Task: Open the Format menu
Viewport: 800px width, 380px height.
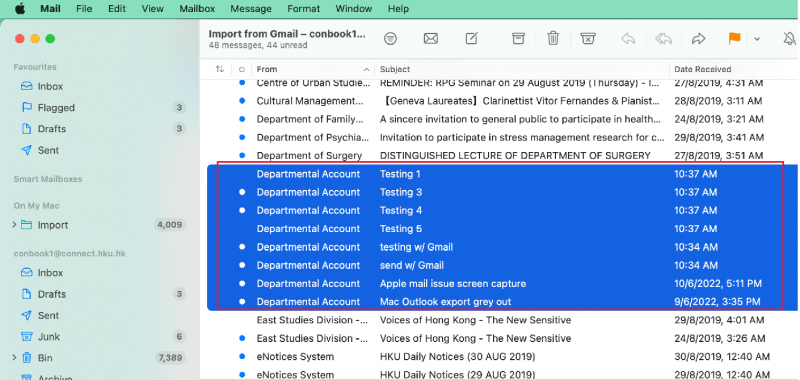Action: [304, 9]
